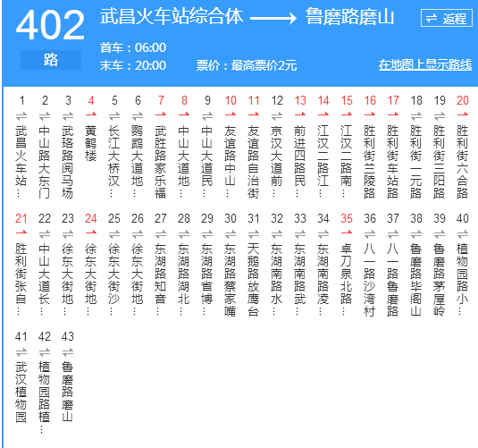This screenshot has width=478, height=448.
Task: Click the red one-way arrow under stop 13
Action: (300, 114)
